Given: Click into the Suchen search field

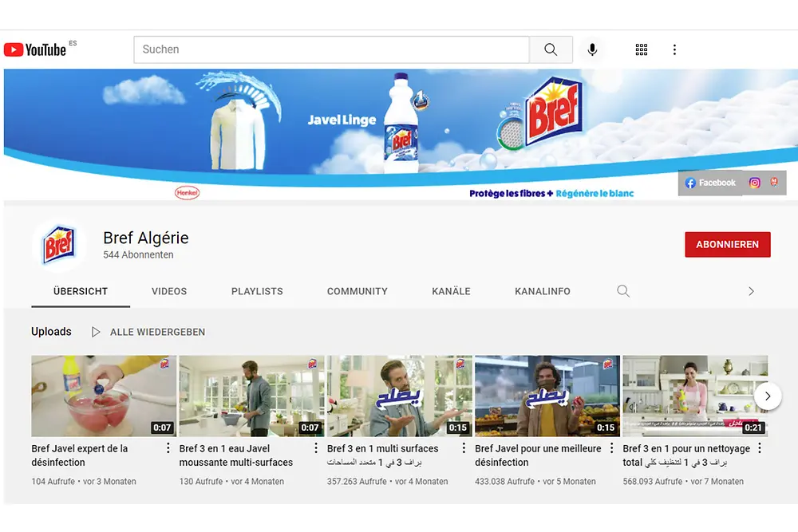Looking at the screenshot, I should click(331, 49).
